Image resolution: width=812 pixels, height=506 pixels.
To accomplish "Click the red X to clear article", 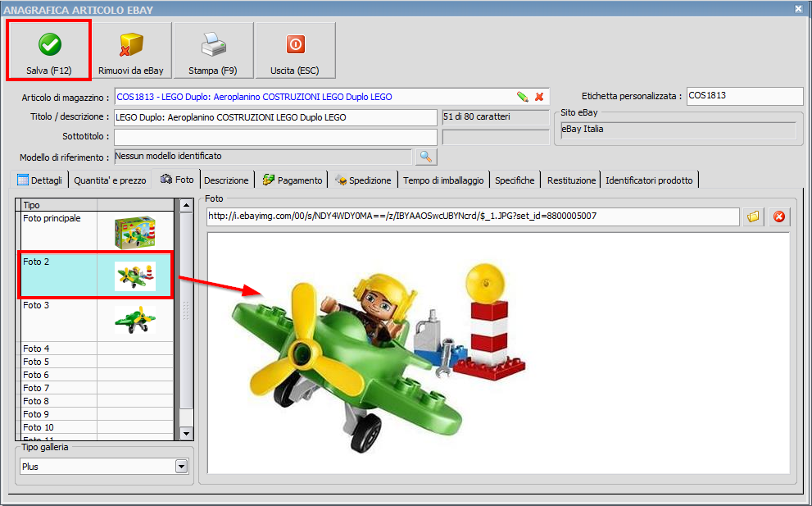I will point(539,97).
